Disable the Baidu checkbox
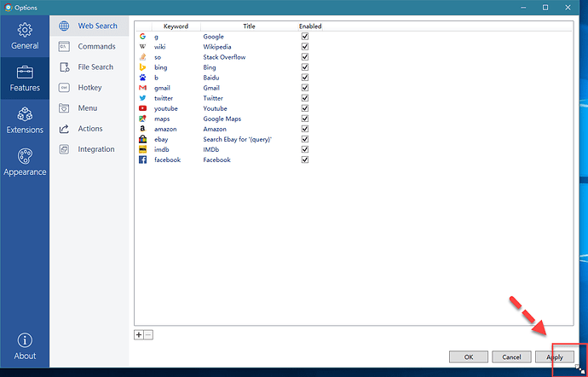This screenshot has width=588, height=377. 305,78
